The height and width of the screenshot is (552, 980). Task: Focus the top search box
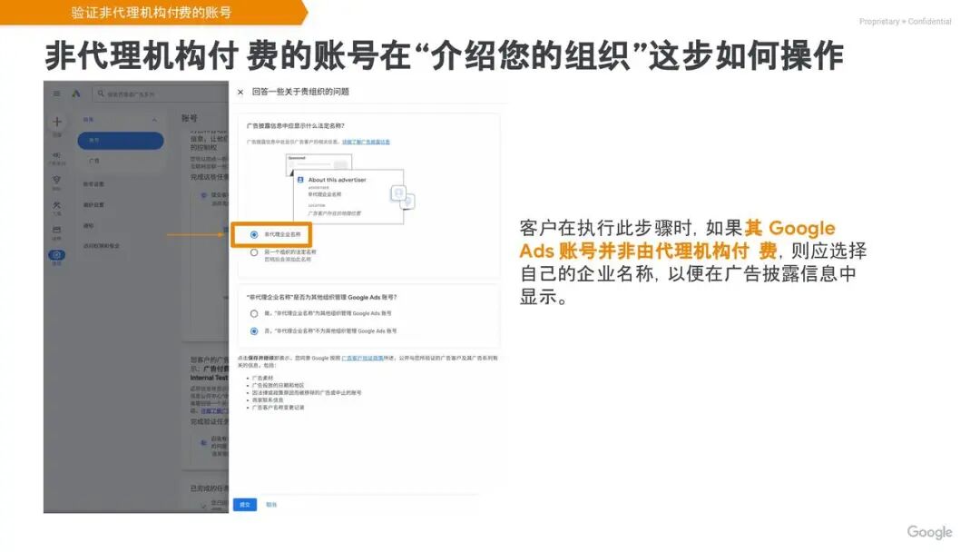pyautogui.click(x=160, y=94)
